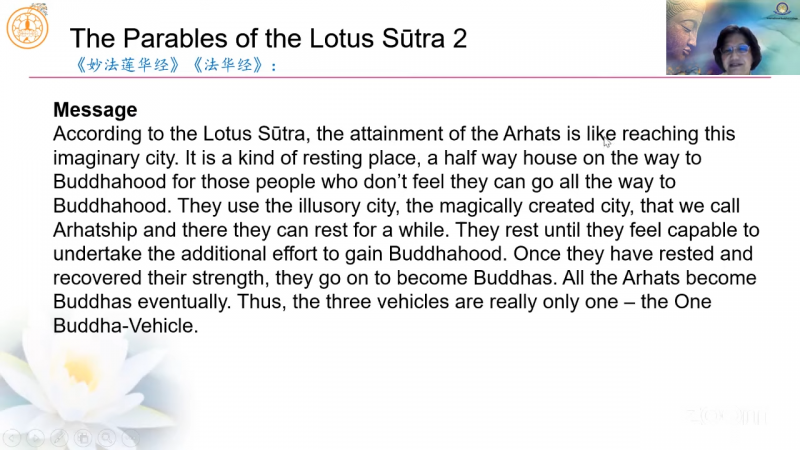Advance to the next slide using the forward arrow
800x450 pixels.
35,437
